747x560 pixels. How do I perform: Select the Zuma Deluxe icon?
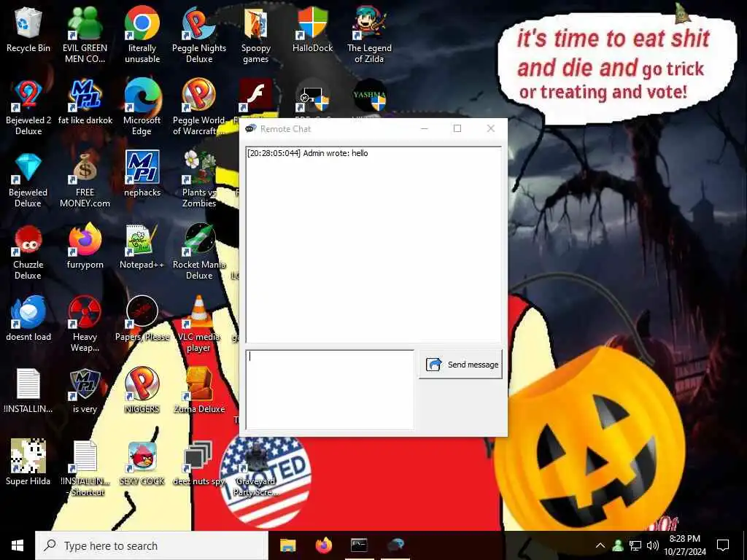tap(199, 391)
